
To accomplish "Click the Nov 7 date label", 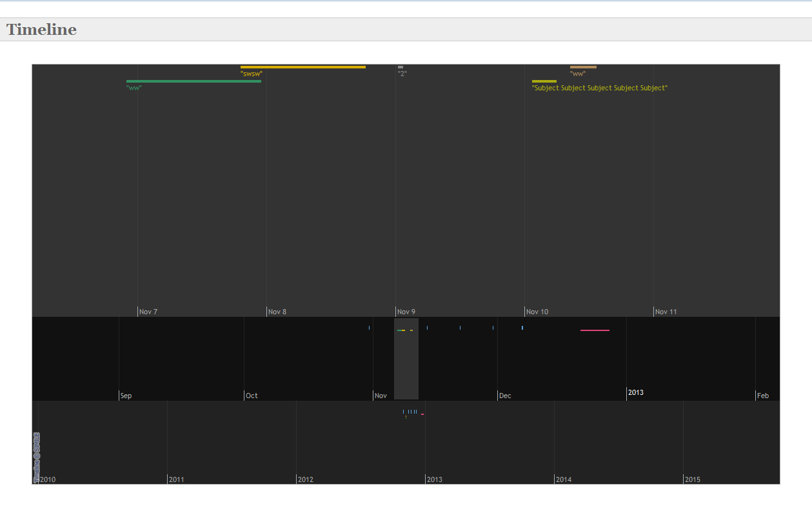I will pos(148,312).
